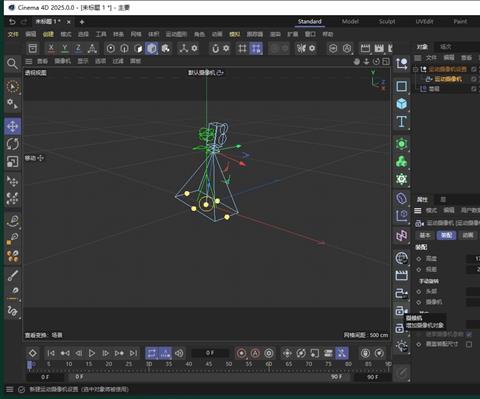Screen dimensions: 480x399
Task: Toggle autokeying with the A button
Action: click(255, 353)
